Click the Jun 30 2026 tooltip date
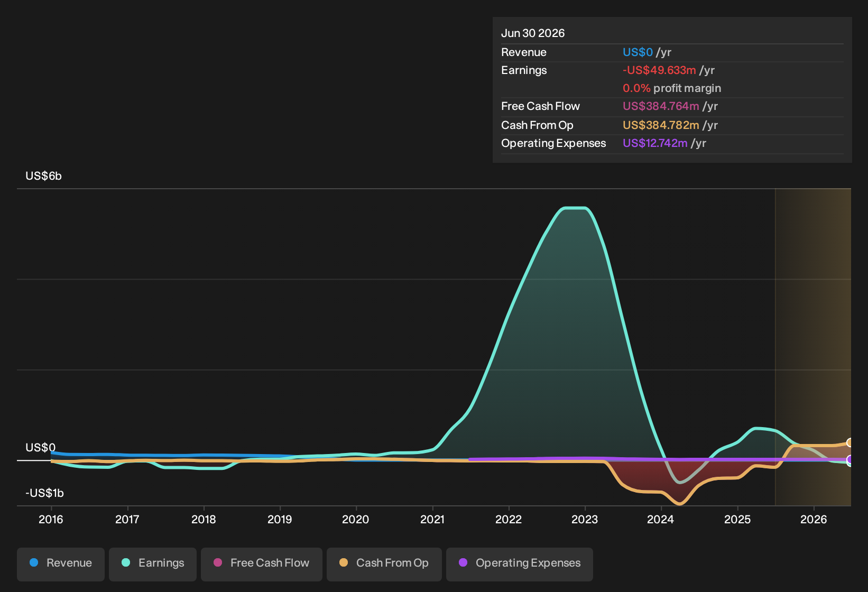 [x=533, y=33]
